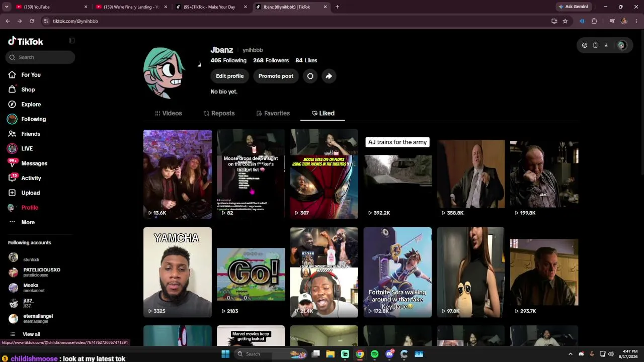
Task: Open Discord from the taskbar
Action: tap(389, 354)
